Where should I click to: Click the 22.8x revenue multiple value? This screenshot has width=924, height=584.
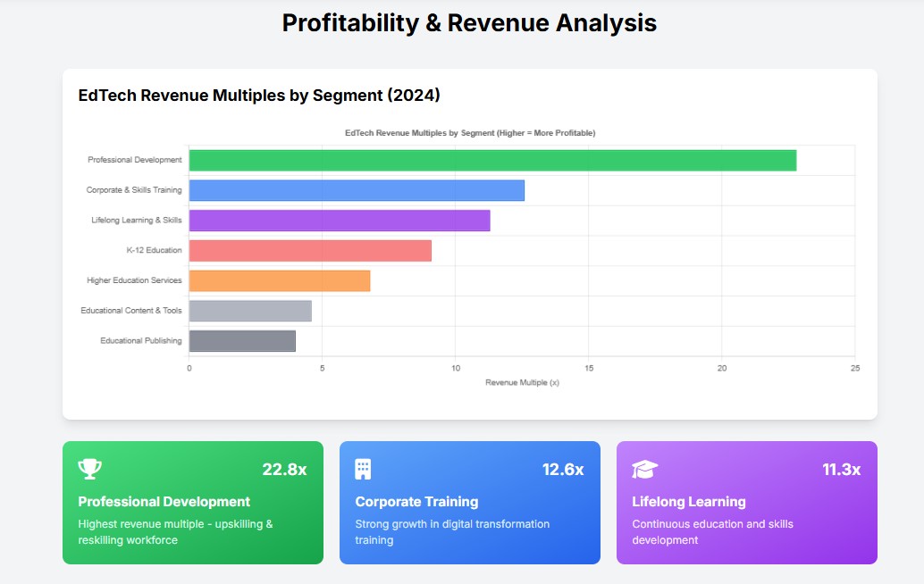coord(284,470)
